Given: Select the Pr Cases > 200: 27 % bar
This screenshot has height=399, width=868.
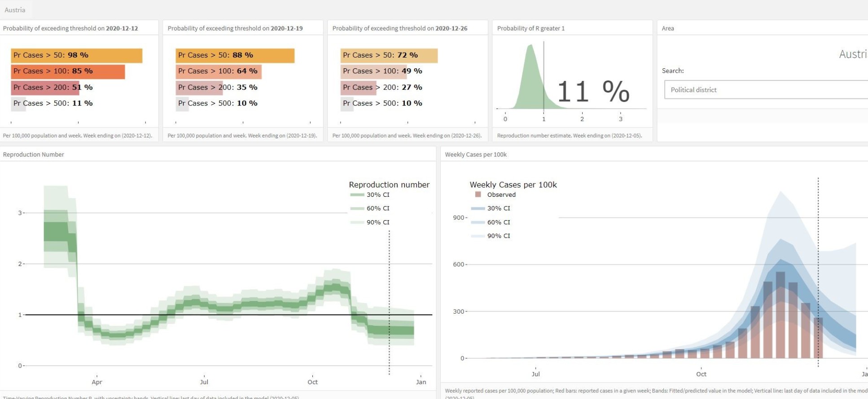Looking at the screenshot, I should 358,88.
